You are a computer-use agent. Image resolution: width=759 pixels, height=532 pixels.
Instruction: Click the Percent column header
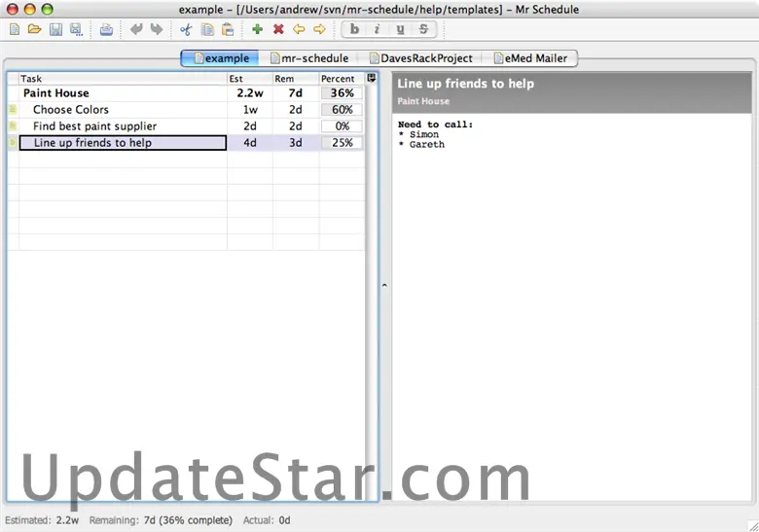click(x=342, y=79)
